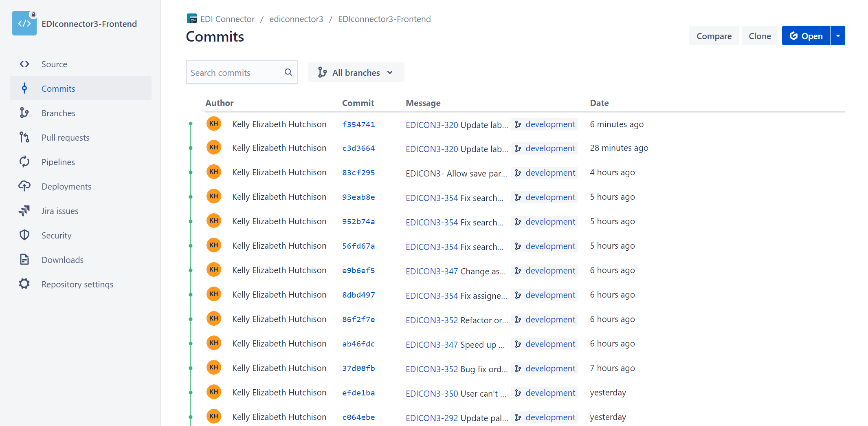Viewport: 868px width, 426px height.
Task: Open the Open button's dropdown arrow
Action: [x=838, y=35]
